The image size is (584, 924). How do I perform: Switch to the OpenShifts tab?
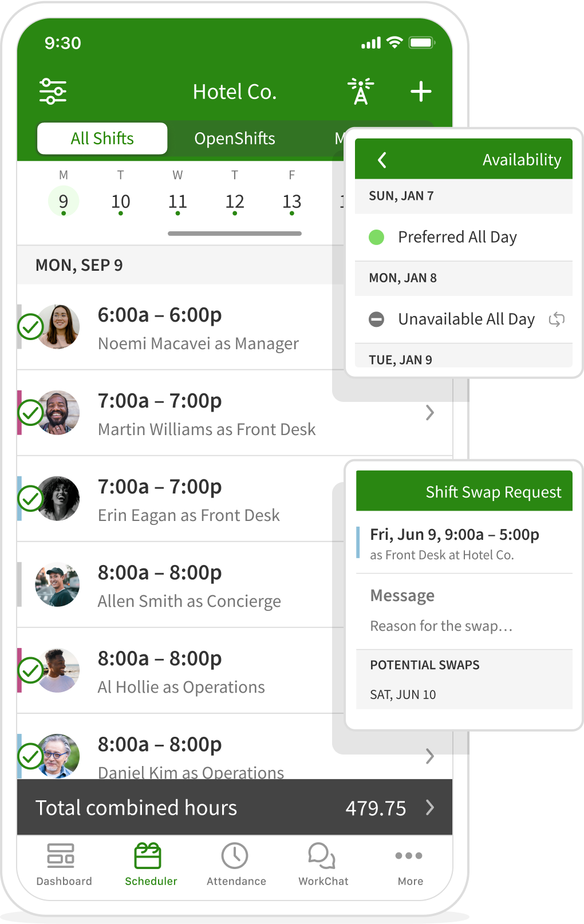point(235,139)
